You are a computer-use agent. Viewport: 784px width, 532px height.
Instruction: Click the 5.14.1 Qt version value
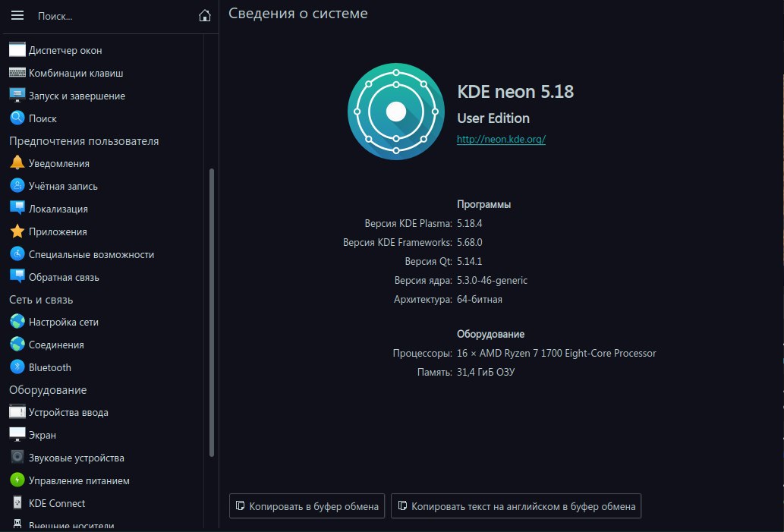pyautogui.click(x=470, y=262)
